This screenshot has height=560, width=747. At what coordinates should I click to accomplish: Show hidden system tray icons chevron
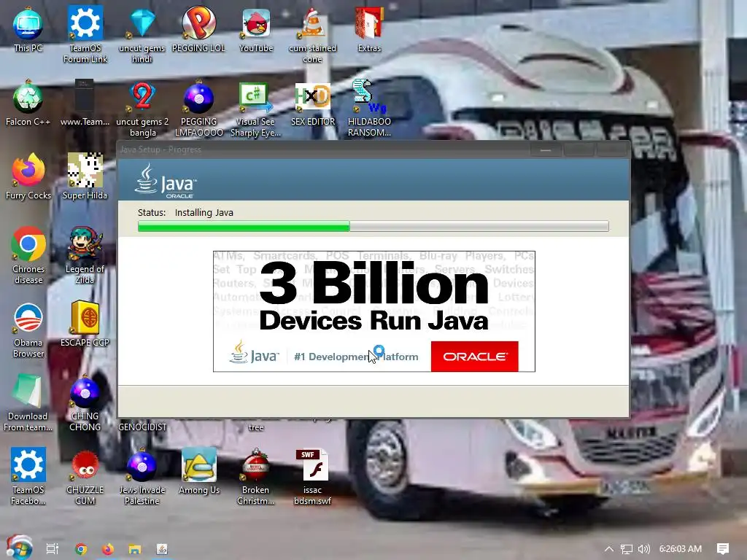[609, 549]
